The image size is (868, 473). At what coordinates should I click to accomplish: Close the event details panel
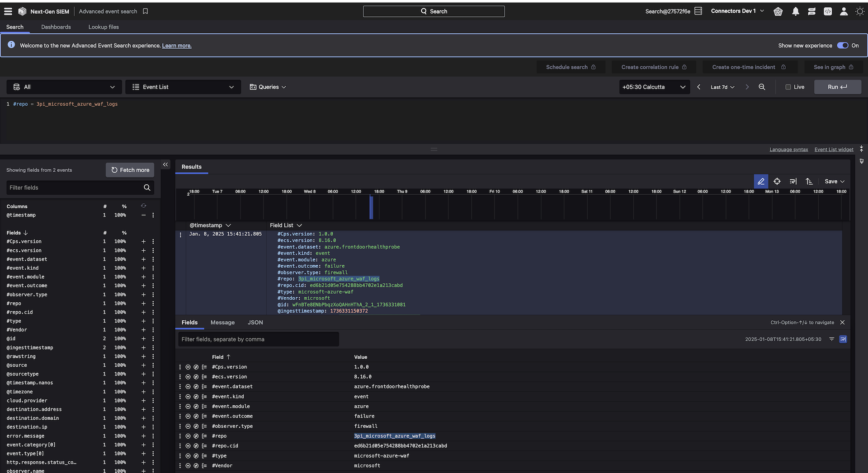point(842,322)
